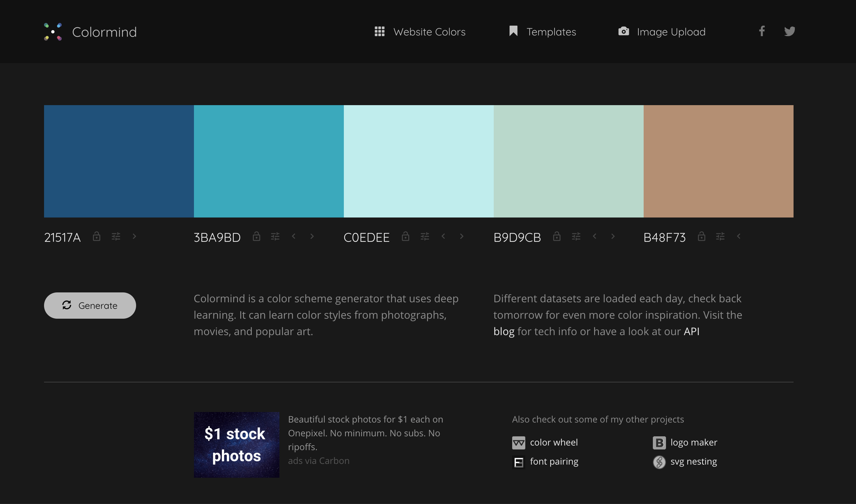Open the $1 stock photos ad image
856x504 pixels.
click(236, 445)
